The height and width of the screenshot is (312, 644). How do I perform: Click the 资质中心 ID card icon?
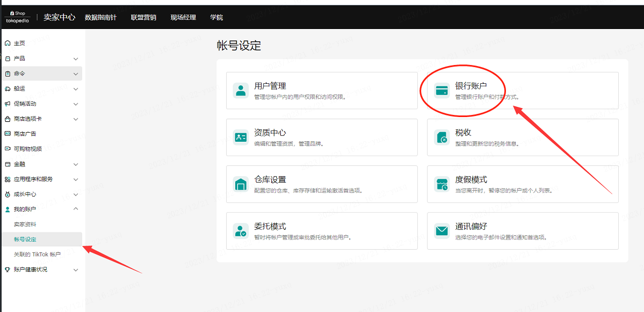[241, 137]
